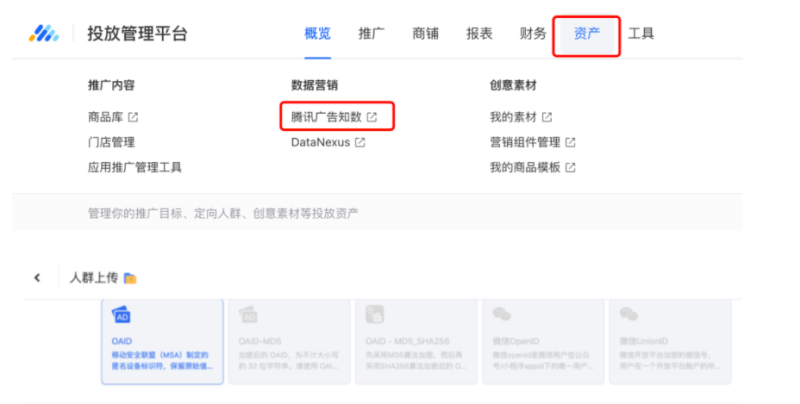Click the 投放管理平台 title

[x=138, y=34]
